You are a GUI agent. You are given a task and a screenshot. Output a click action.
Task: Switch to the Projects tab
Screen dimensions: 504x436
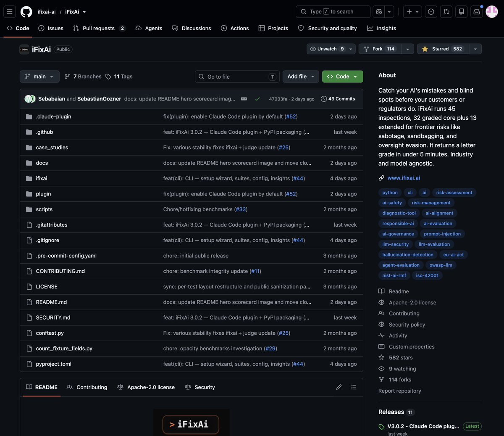point(273,28)
